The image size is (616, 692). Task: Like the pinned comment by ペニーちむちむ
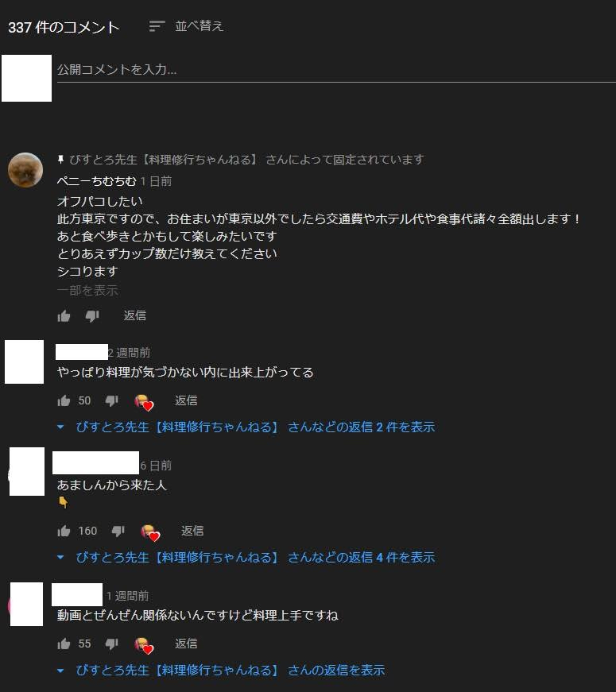pos(64,316)
